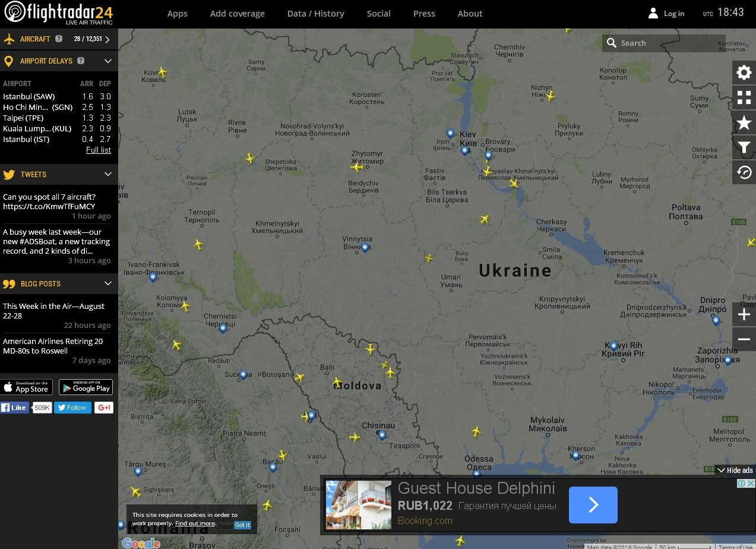Click help icon next to Airport Delays
Screen dimensions: 756x549
(81, 61)
